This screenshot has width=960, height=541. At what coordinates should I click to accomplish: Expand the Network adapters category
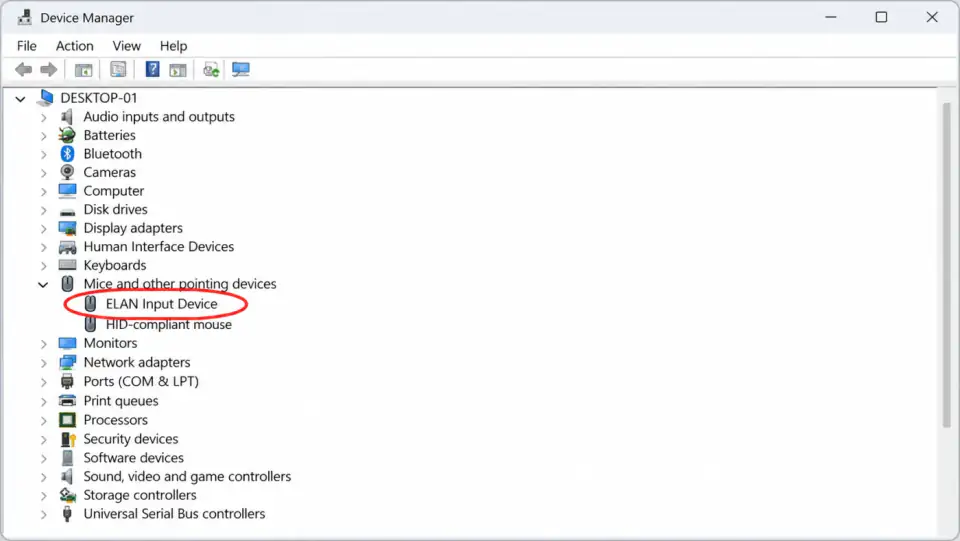click(x=43, y=364)
